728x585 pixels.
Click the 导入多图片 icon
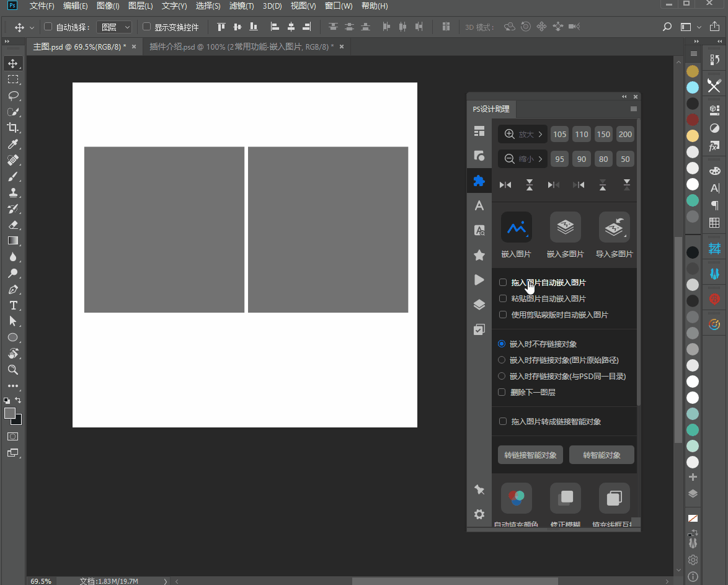coord(615,227)
